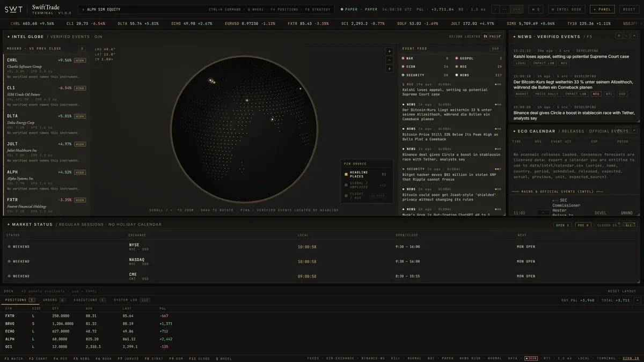Viewport: 644px width, 362px height.
Task: Click the F8 STRAT shortcut in the footer
Action: pos(154,358)
